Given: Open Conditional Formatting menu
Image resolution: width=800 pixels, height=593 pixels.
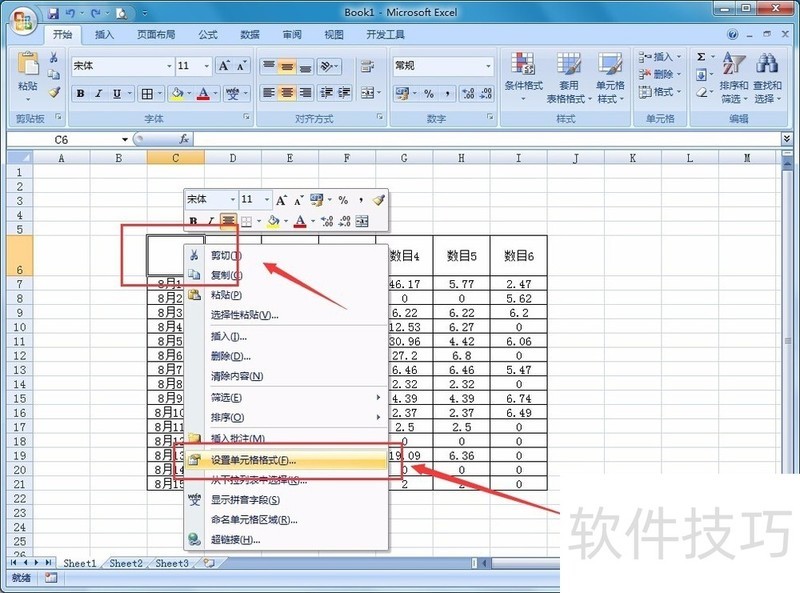Looking at the screenshot, I should (x=523, y=77).
